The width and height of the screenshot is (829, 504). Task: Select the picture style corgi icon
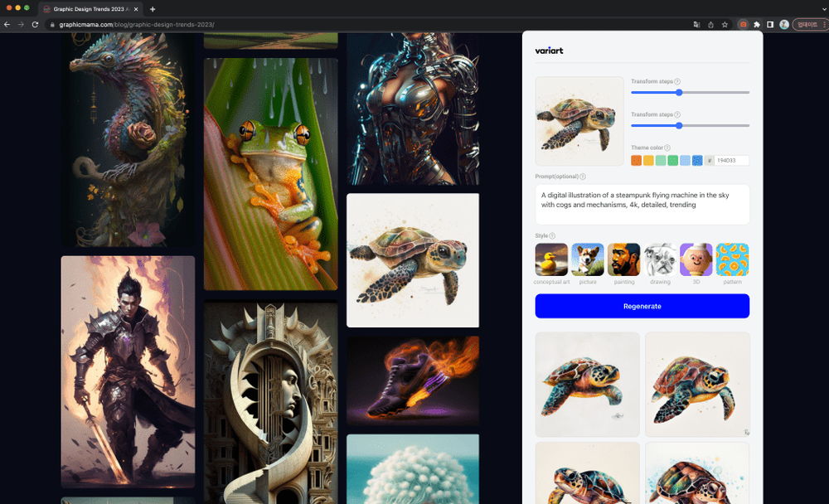tap(588, 259)
